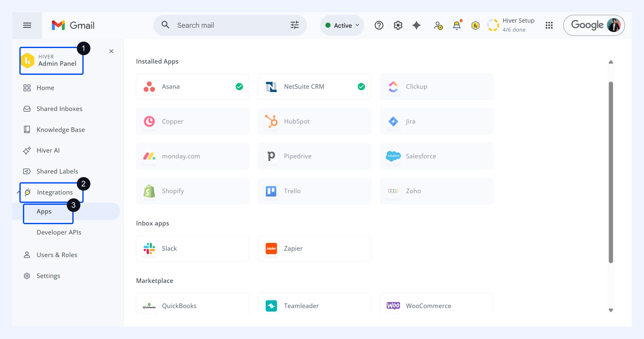Open Developer APIs page
Screen dimensions: 644x339
point(59,232)
